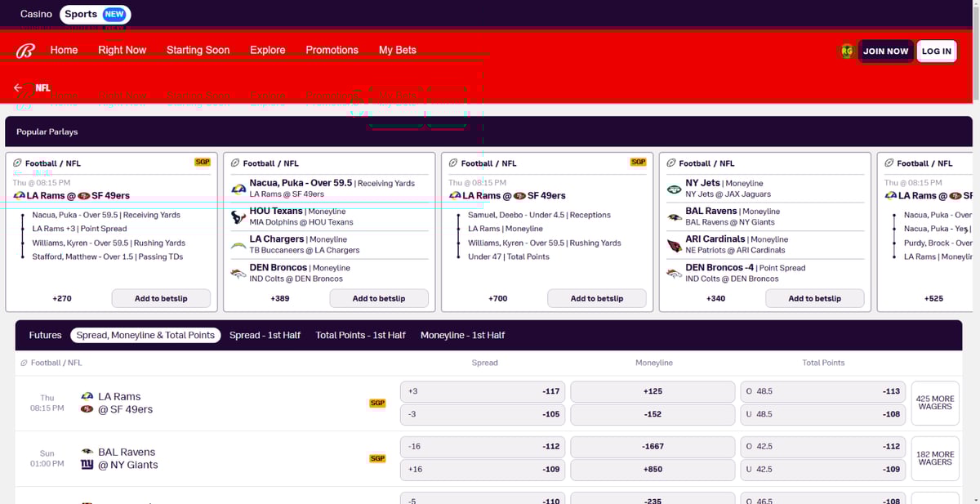Click the Popular Parlays heading
980x504 pixels.
point(47,132)
